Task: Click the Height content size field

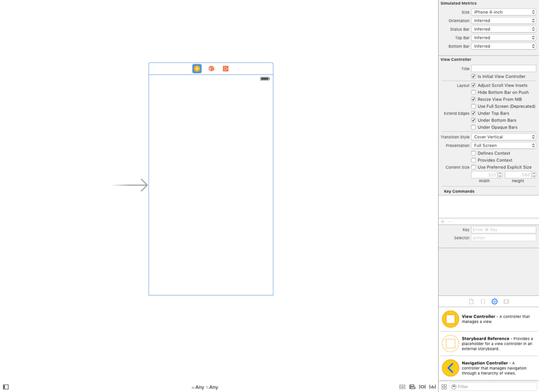Action: coord(518,175)
